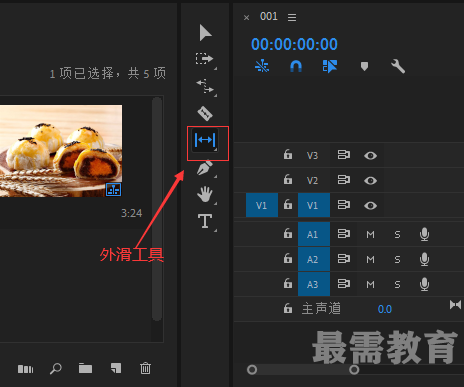Target track V3 label
The image size is (464, 387).
coord(312,155)
